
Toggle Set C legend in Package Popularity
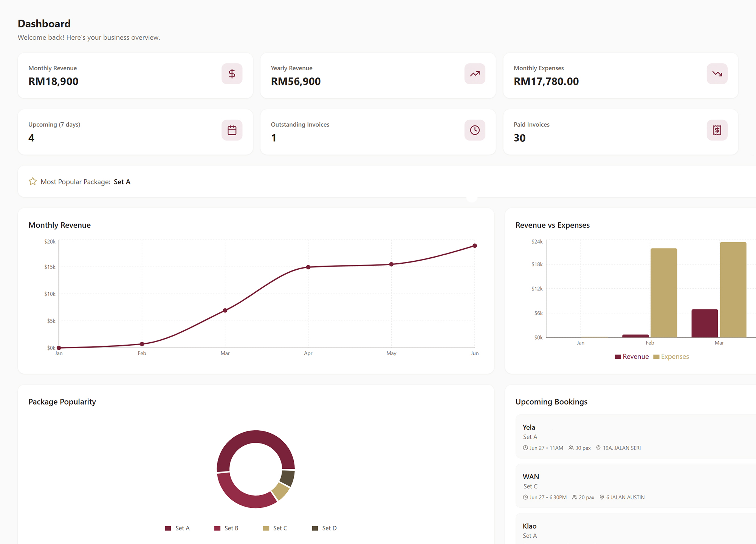(275, 528)
